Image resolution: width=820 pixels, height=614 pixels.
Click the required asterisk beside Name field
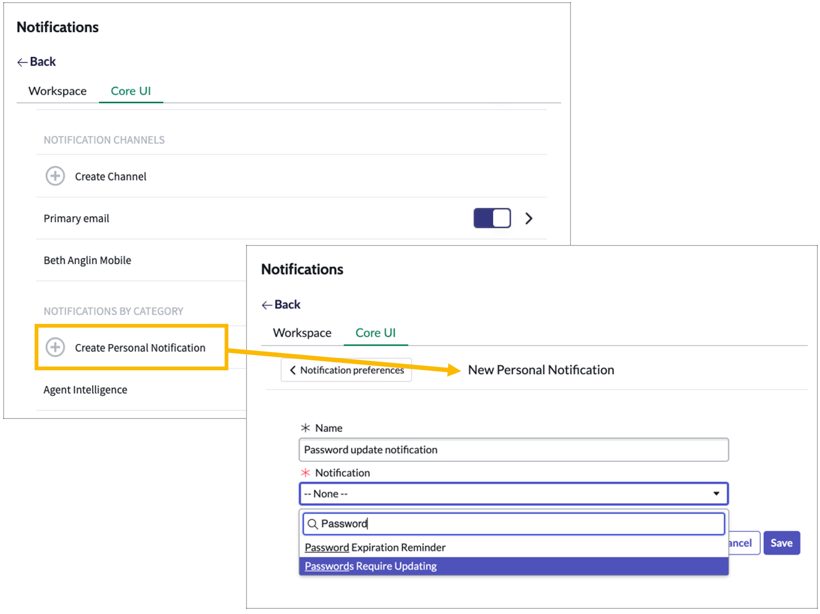[308, 427]
